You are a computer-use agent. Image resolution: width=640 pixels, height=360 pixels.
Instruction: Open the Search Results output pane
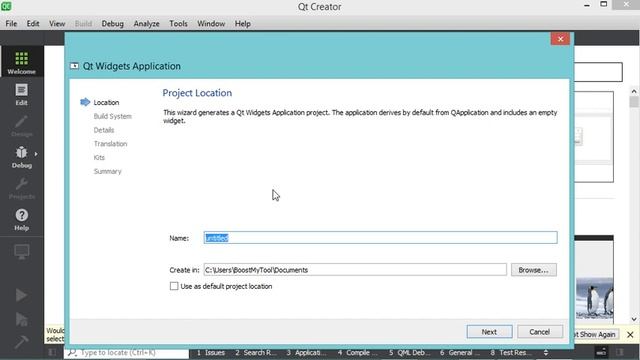(x=256, y=353)
